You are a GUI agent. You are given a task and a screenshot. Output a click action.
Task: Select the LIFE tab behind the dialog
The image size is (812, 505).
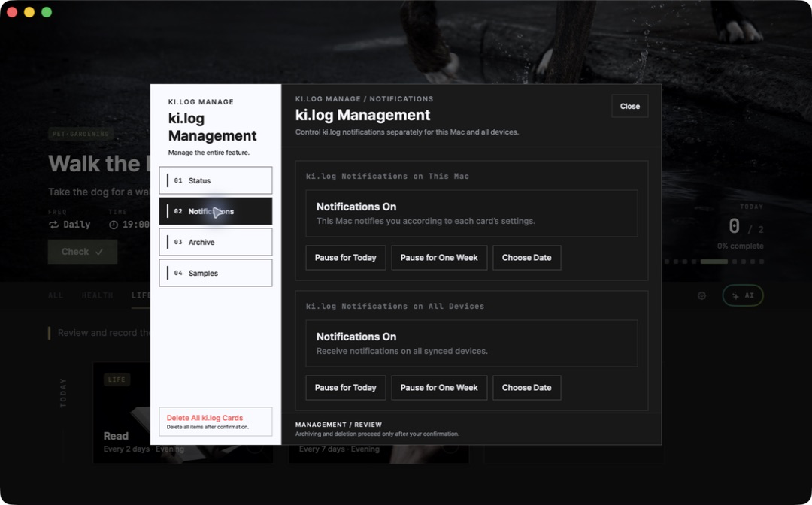(141, 295)
